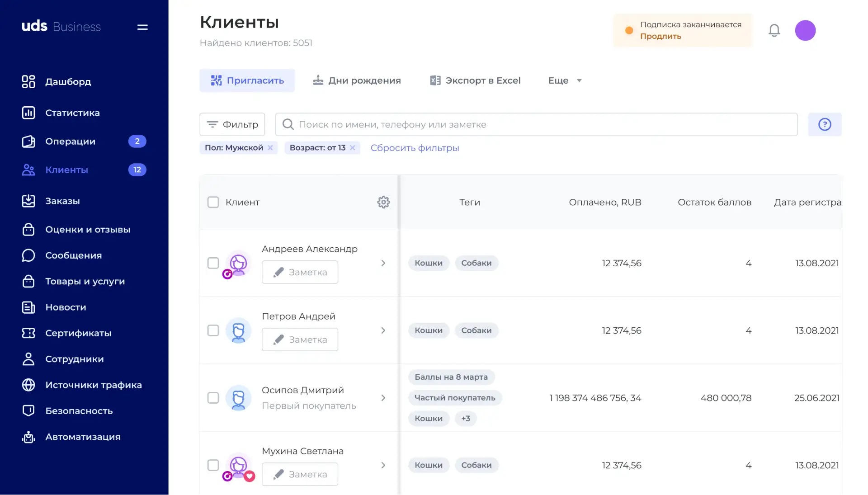Check the Мухина Светлана row checkbox

click(213, 465)
